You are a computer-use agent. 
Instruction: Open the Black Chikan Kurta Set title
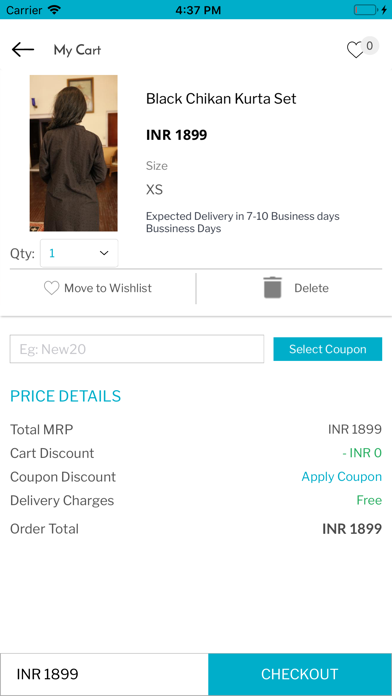point(221,99)
